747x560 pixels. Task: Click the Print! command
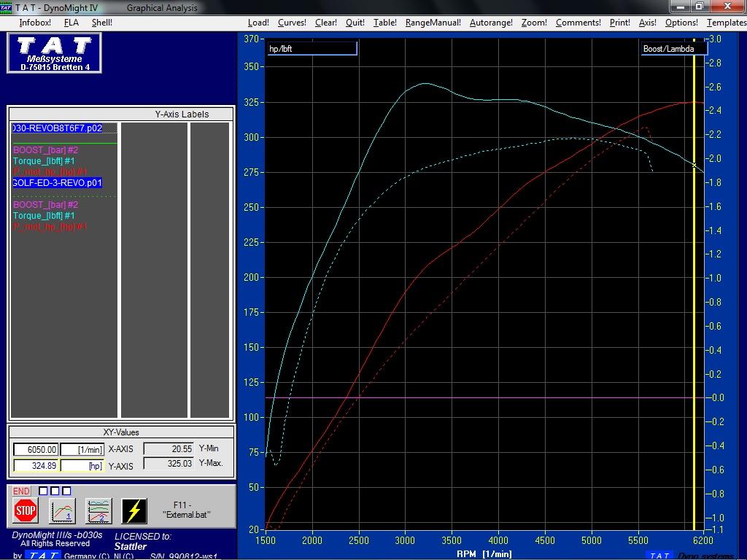(620, 23)
